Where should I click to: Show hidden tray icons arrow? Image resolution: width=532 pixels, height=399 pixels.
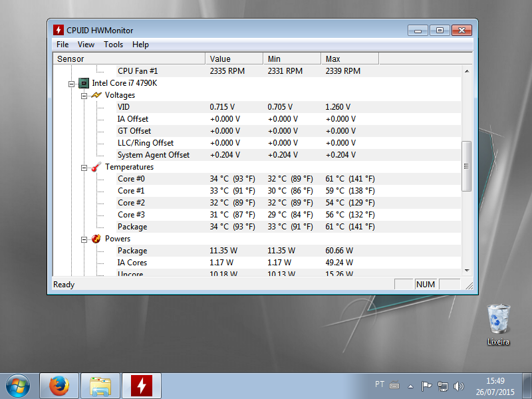tap(410, 386)
